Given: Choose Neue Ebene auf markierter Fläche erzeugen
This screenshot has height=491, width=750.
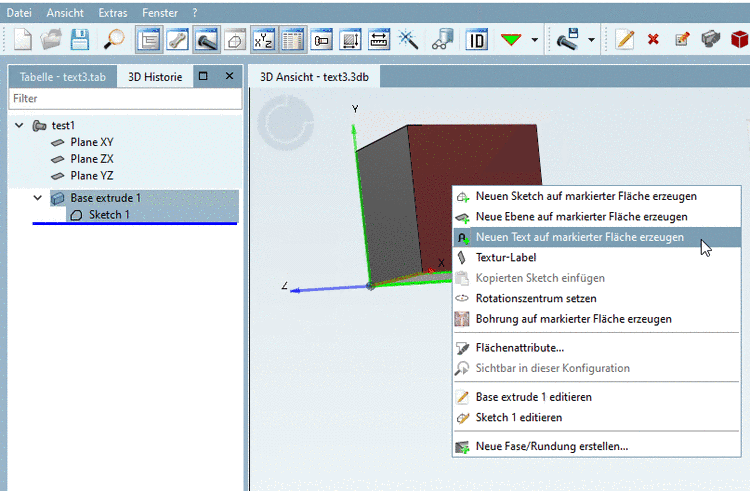Looking at the screenshot, I should click(597, 217).
